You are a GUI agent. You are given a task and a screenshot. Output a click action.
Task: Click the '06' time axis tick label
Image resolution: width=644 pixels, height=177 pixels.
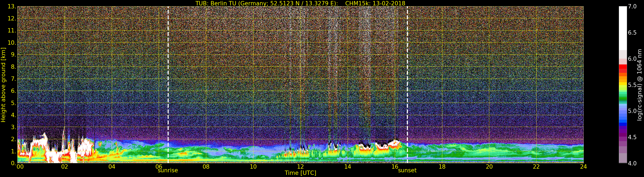pos(159,166)
